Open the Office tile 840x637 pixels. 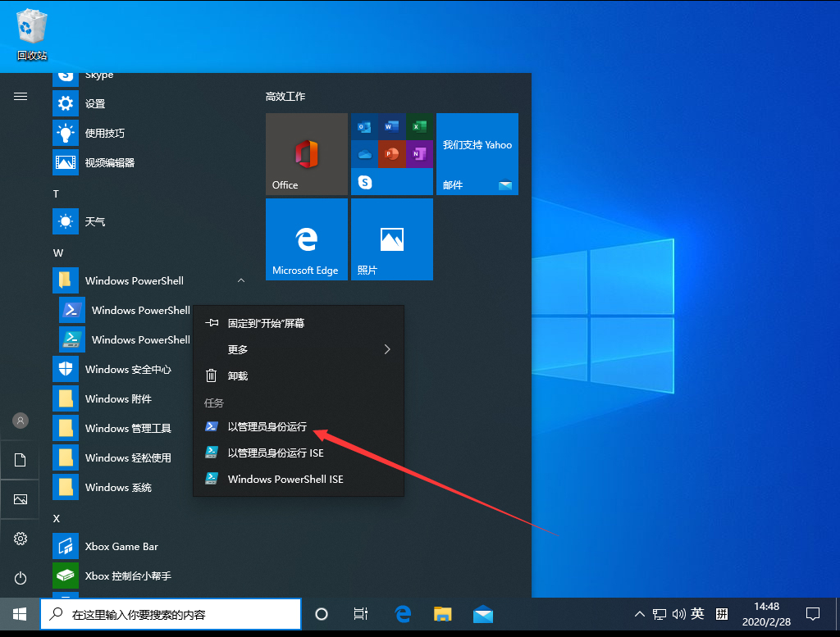click(306, 154)
